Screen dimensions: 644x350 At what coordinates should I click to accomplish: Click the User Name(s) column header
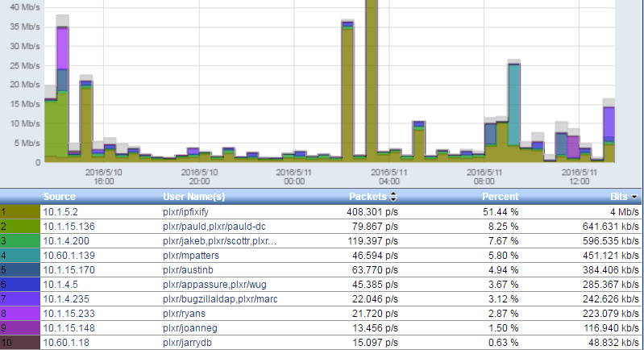click(x=194, y=197)
